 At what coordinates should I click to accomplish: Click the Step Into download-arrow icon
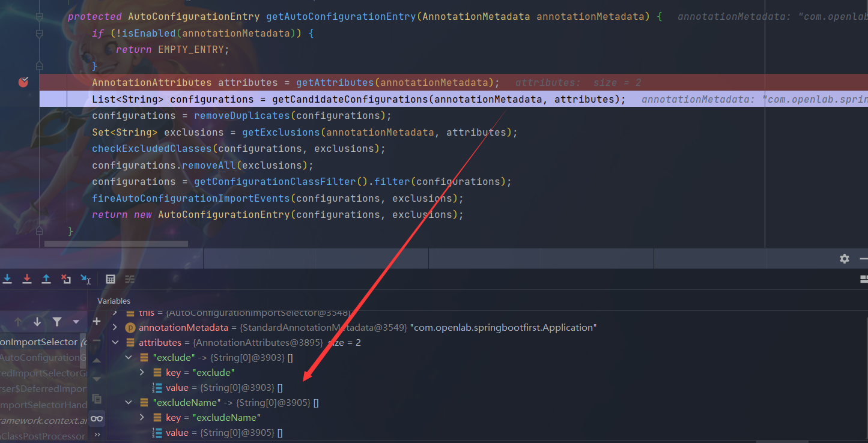click(7, 279)
